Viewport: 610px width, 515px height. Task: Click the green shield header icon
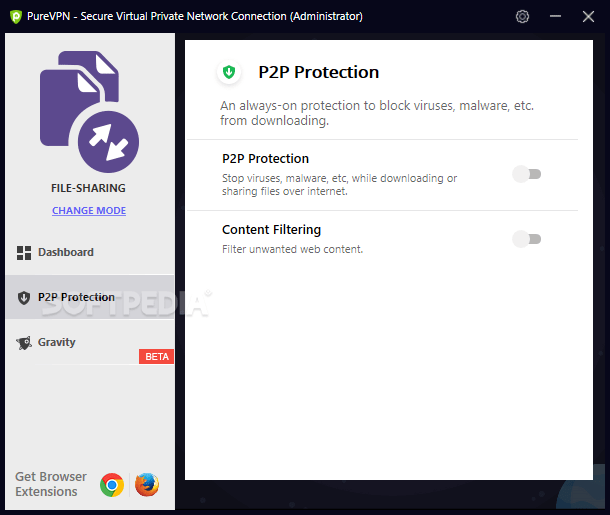229,72
